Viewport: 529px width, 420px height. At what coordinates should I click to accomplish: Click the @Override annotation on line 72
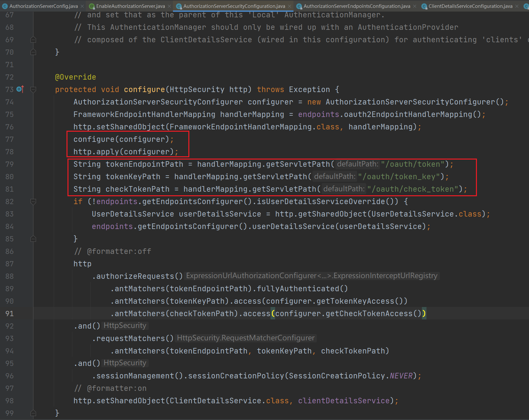[x=75, y=77]
